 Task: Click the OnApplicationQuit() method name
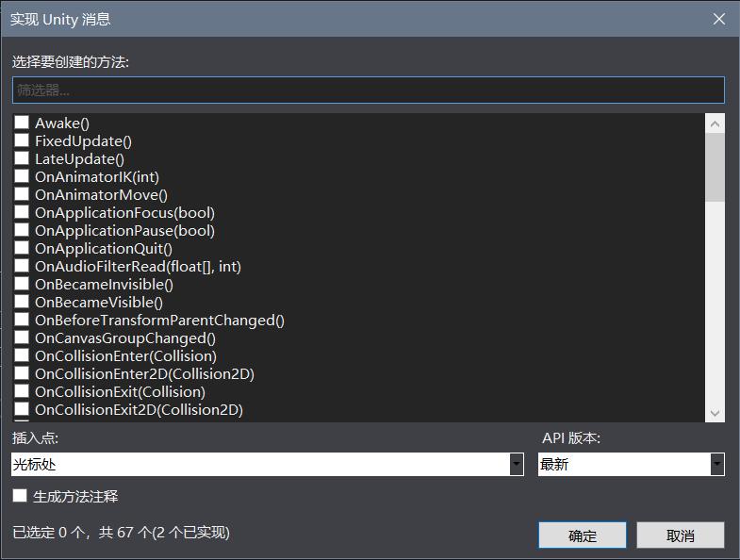point(104,249)
